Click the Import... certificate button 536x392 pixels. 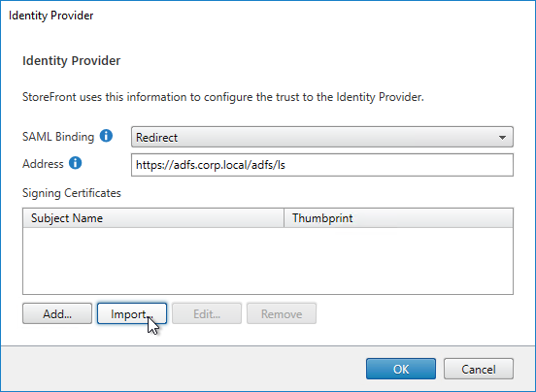[132, 313]
